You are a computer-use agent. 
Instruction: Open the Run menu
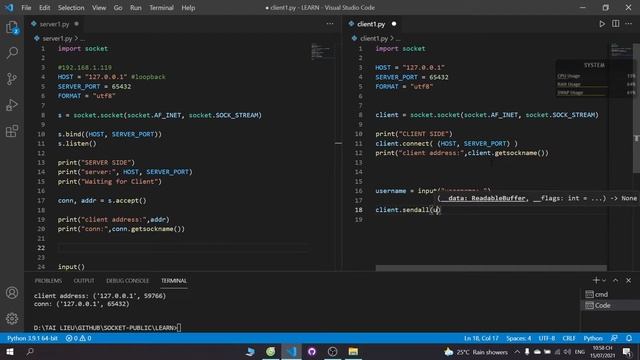136,8
